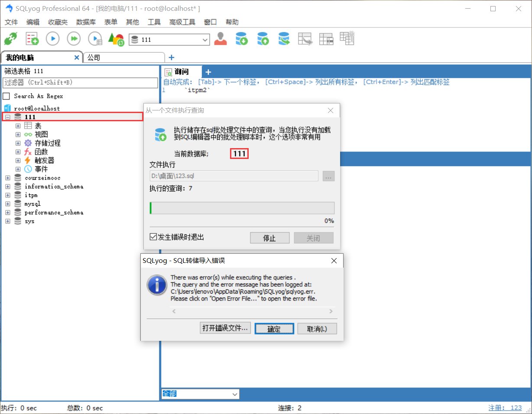The height and width of the screenshot is (414, 532).
Task: Switch to the 公司 connection tab
Action: [x=124, y=57]
